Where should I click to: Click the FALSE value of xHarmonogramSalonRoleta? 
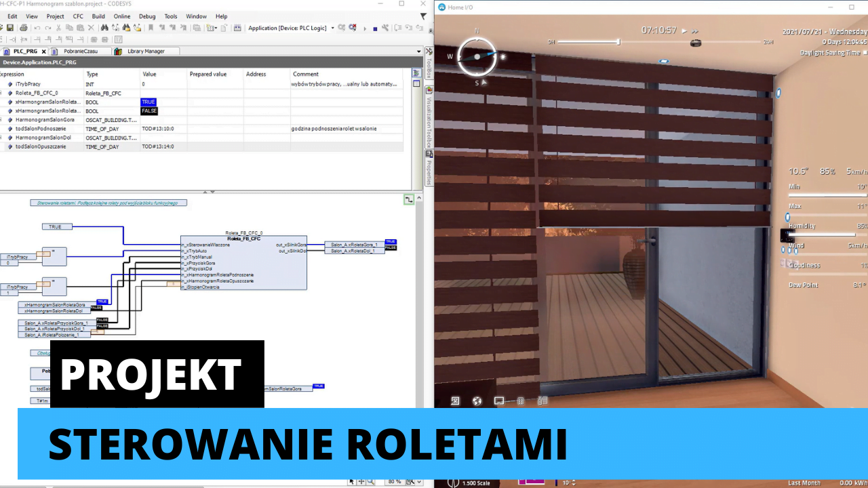(x=149, y=111)
